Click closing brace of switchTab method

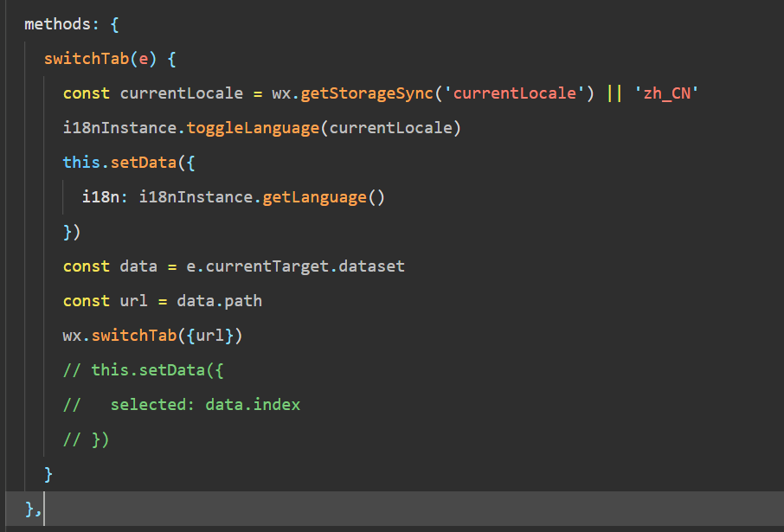click(48, 474)
